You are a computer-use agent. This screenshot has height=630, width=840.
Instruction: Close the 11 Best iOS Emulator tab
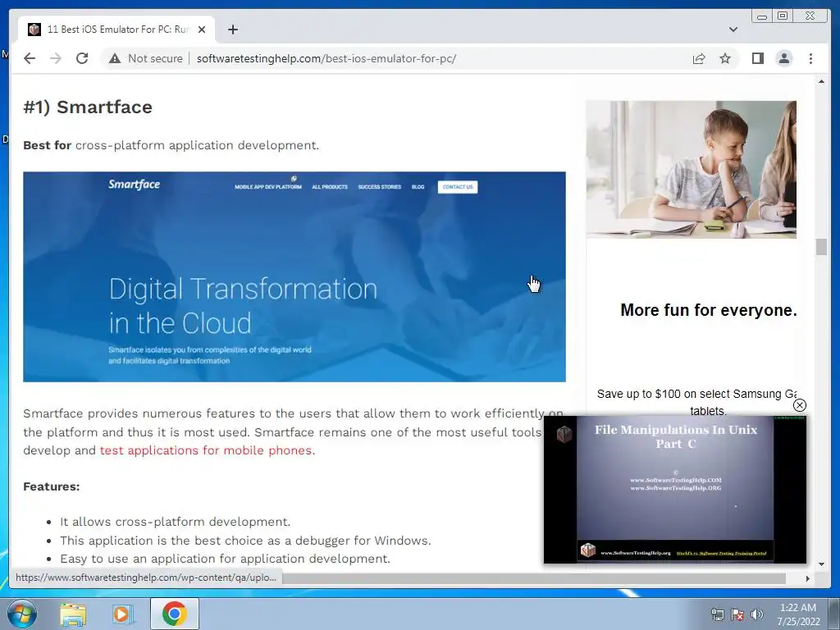point(202,30)
